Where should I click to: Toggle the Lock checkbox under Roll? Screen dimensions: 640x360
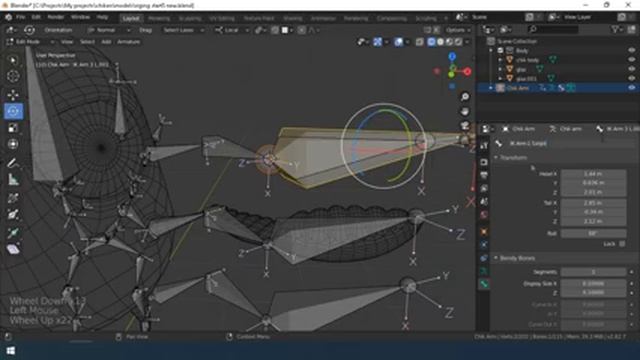pos(622,244)
